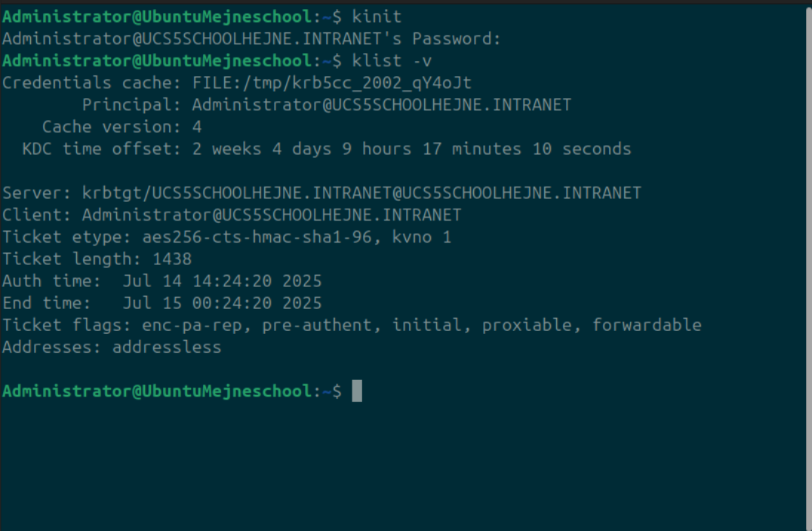The image size is (812, 531).
Task: Click the terminal cursor block at the prompt
Action: [x=357, y=391]
